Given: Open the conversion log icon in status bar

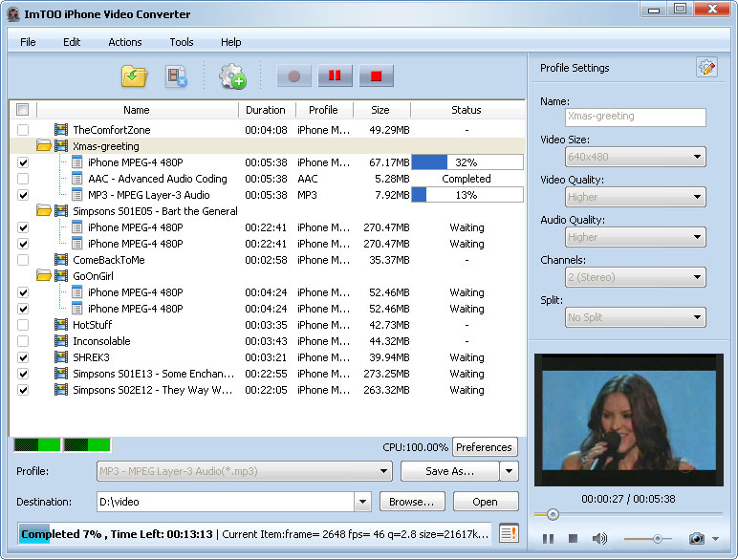Looking at the screenshot, I should coord(509,533).
